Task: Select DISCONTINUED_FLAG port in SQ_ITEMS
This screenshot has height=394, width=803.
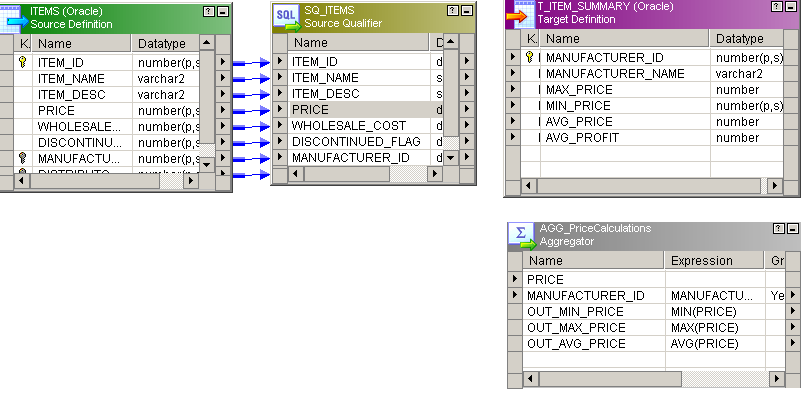Action: 366,141
